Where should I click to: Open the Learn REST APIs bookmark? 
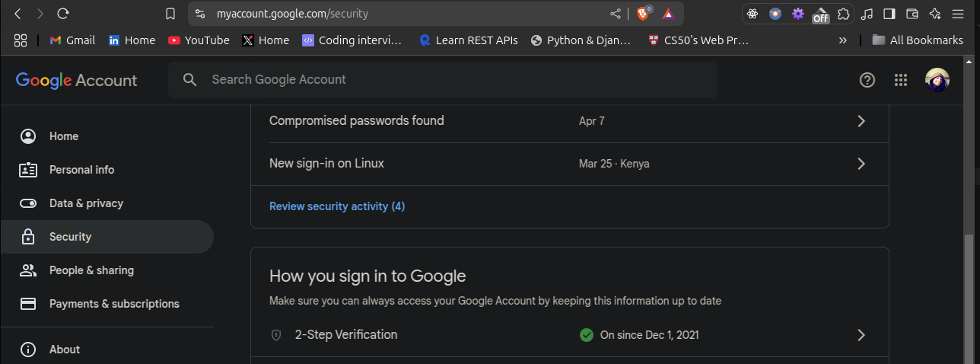469,40
